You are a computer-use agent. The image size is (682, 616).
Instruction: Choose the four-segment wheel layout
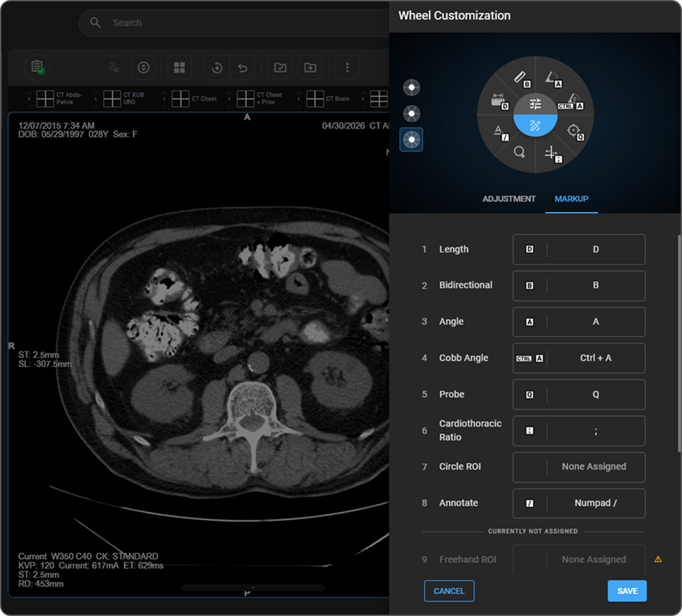(411, 87)
